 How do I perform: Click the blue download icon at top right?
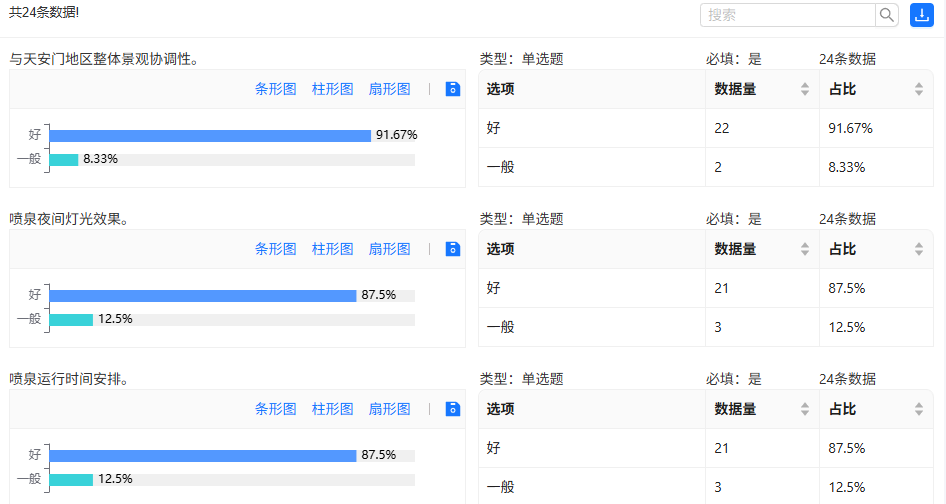(x=921, y=15)
